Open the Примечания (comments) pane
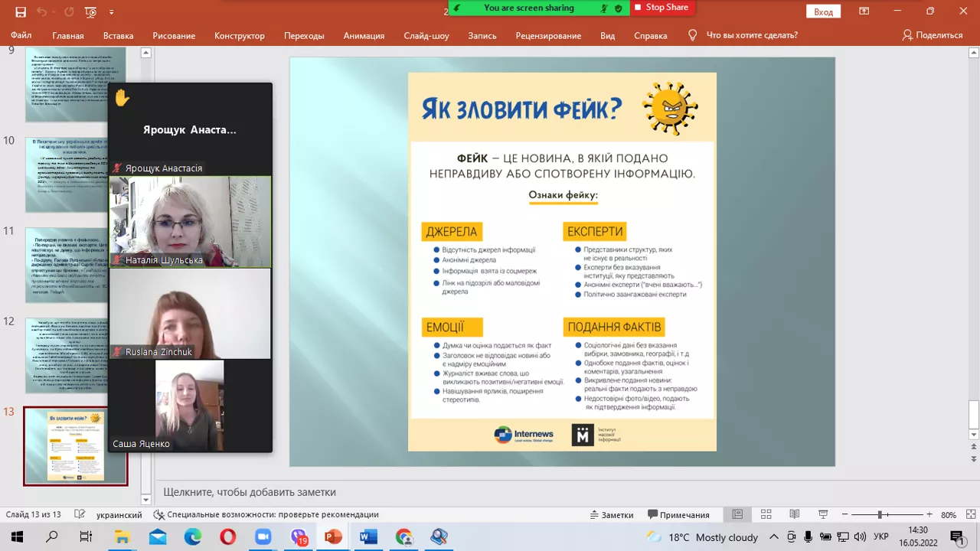 pyautogui.click(x=681, y=514)
